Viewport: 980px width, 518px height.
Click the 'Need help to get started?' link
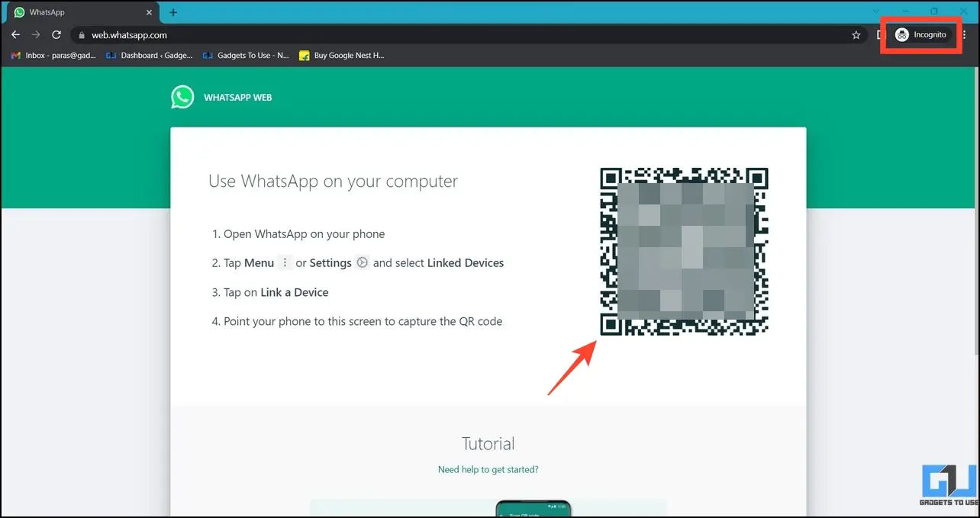tap(488, 470)
